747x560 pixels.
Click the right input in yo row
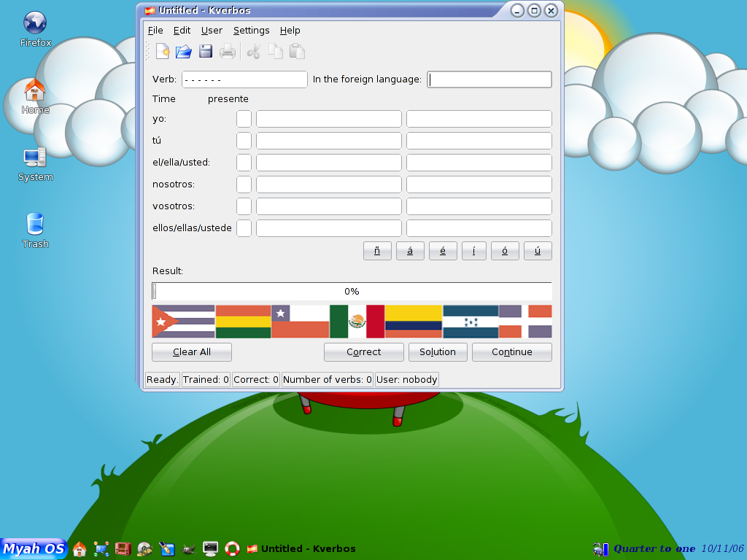point(479,119)
